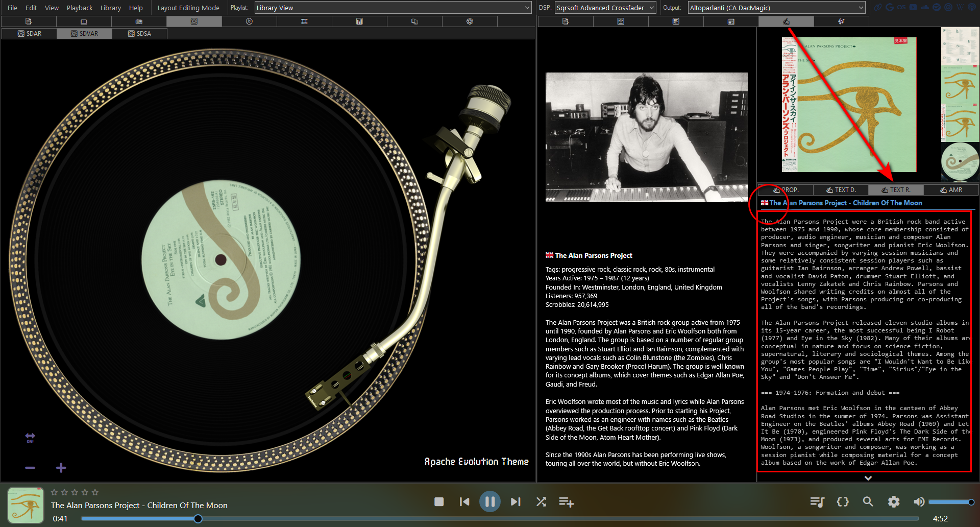980x527 pixels.
Task: Mute the volume speaker icon
Action: (x=919, y=502)
